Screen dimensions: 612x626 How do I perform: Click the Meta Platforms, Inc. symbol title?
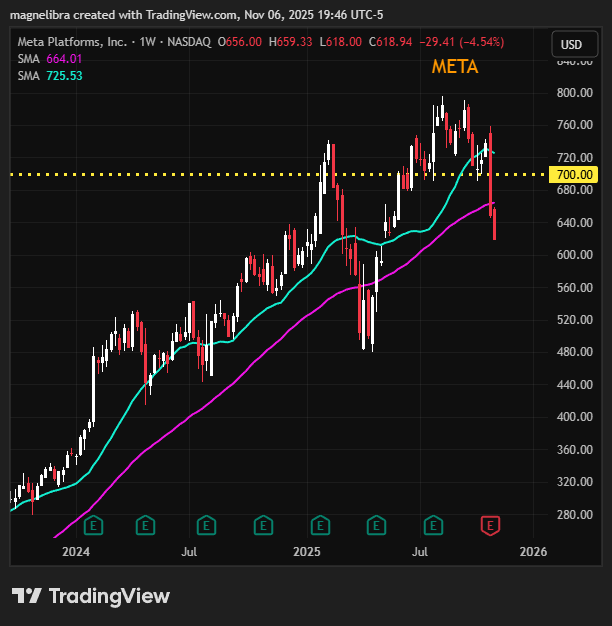[x=72, y=42]
